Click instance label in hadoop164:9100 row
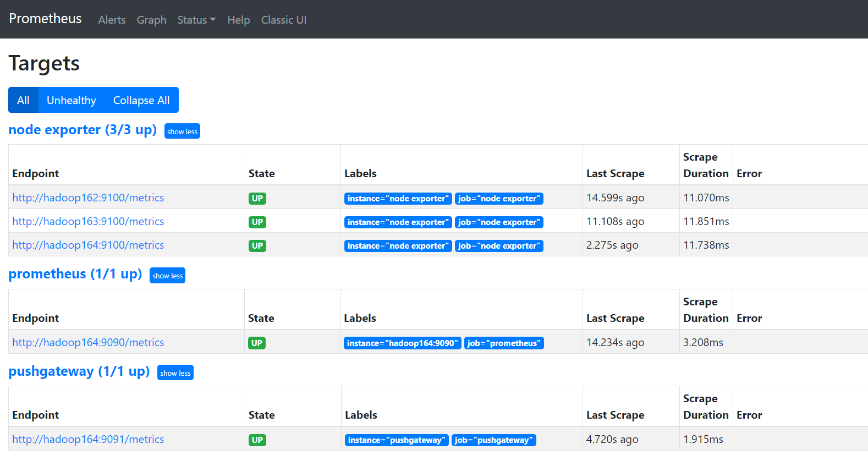Screen dimensions: 868x466 click(x=398, y=246)
